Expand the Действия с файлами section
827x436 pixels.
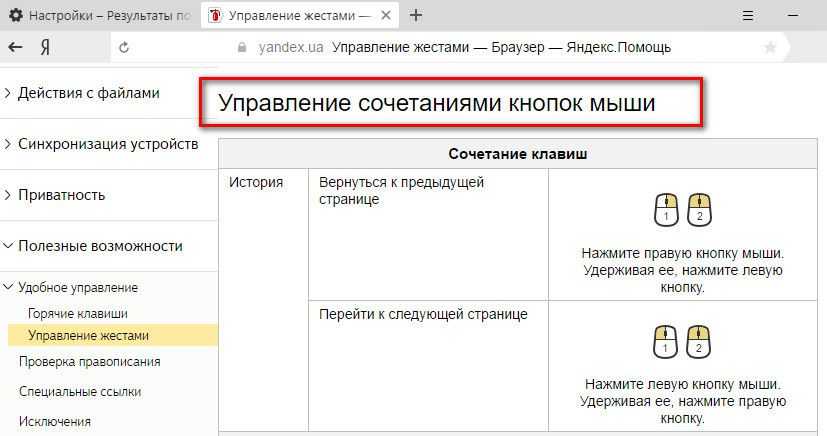coord(88,93)
